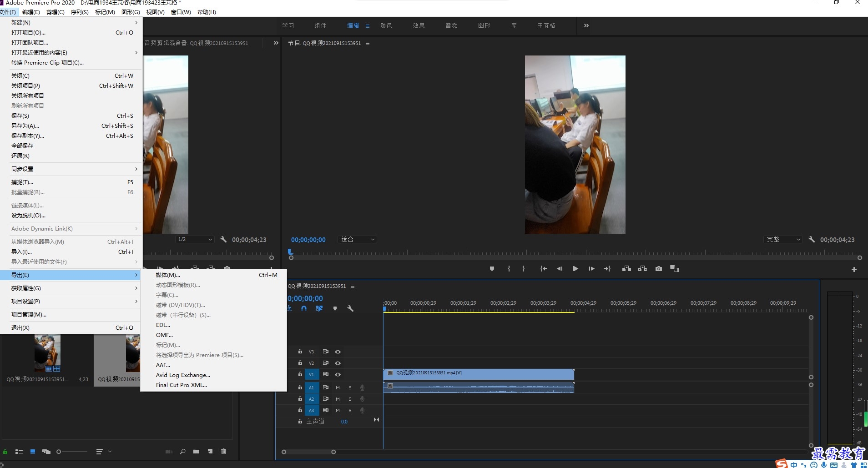This screenshot has height=468, width=868.
Task: Toggle V3 track output eye
Action: [338, 352]
